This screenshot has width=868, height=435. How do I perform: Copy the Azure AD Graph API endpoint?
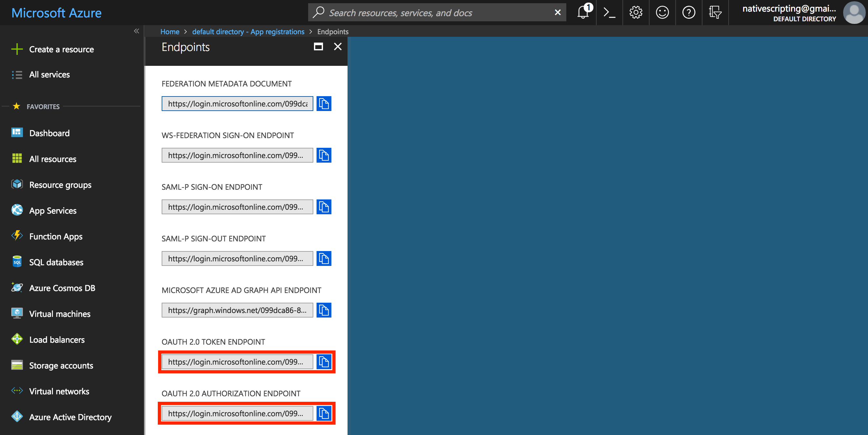(x=323, y=310)
